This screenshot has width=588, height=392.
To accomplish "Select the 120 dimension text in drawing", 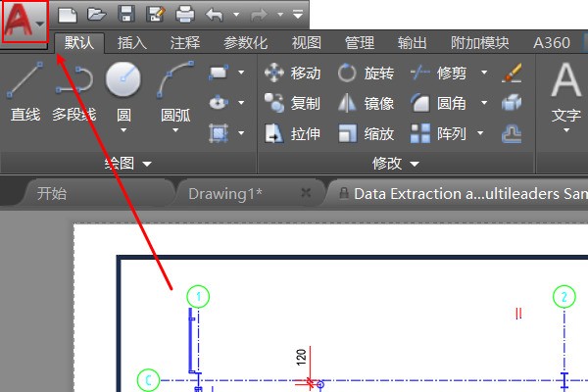I will [301, 357].
